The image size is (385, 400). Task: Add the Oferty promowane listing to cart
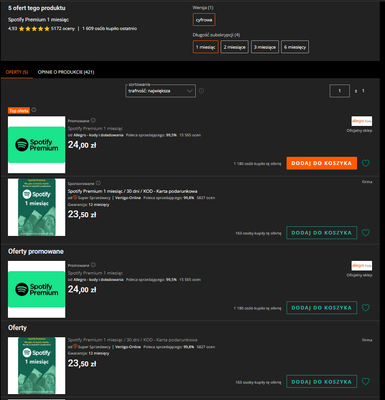point(322,308)
